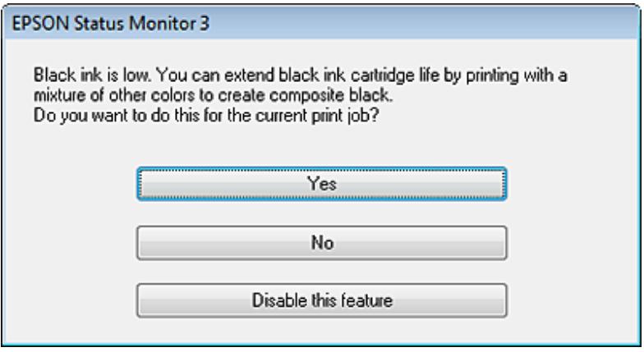Answer Yes for the current print job

pos(322,184)
